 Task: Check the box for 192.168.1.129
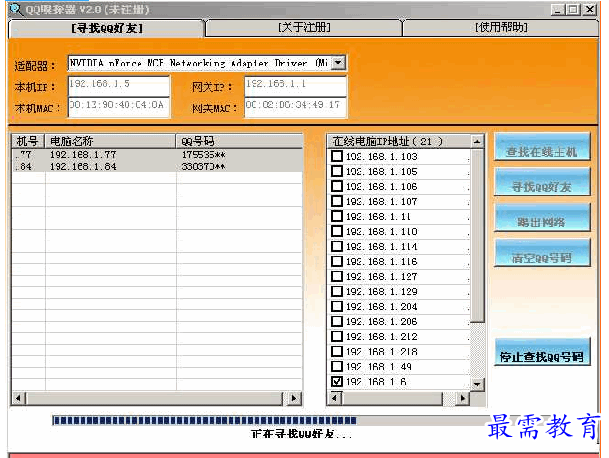[337, 291]
